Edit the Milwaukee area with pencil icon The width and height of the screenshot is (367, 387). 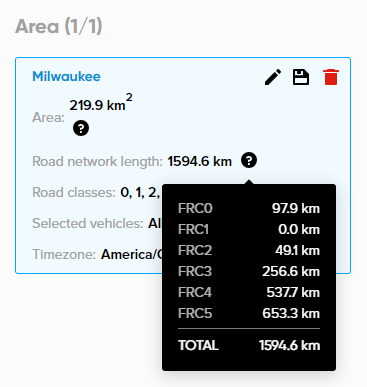click(x=273, y=77)
